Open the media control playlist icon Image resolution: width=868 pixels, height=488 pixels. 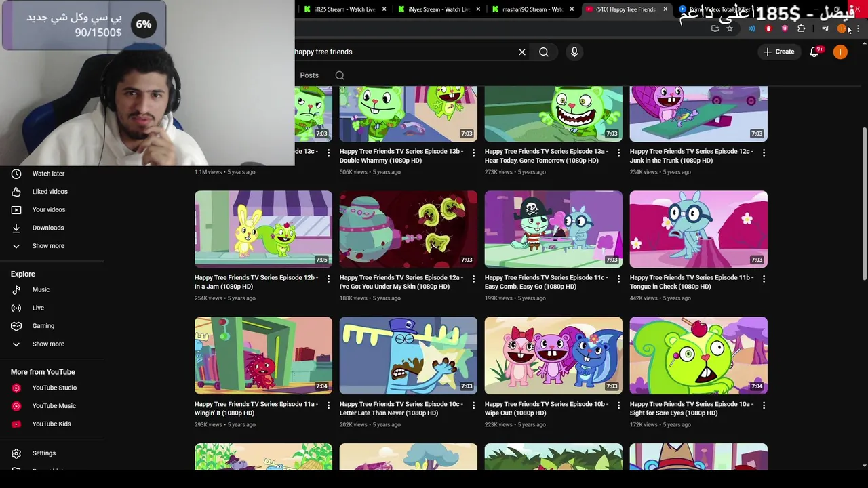click(825, 28)
